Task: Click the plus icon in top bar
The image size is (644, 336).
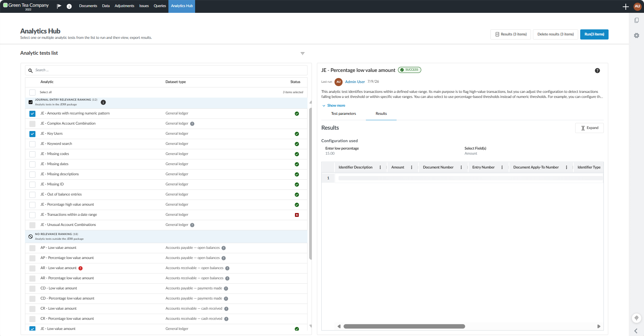Action: pyautogui.click(x=625, y=6)
